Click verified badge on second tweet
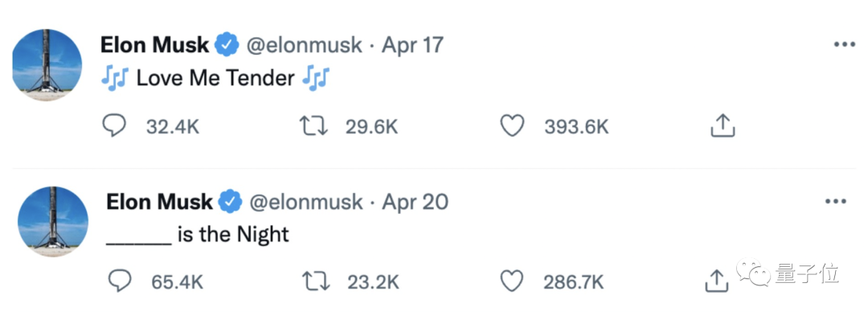Screen dimensions: 868x312 [x=231, y=202]
